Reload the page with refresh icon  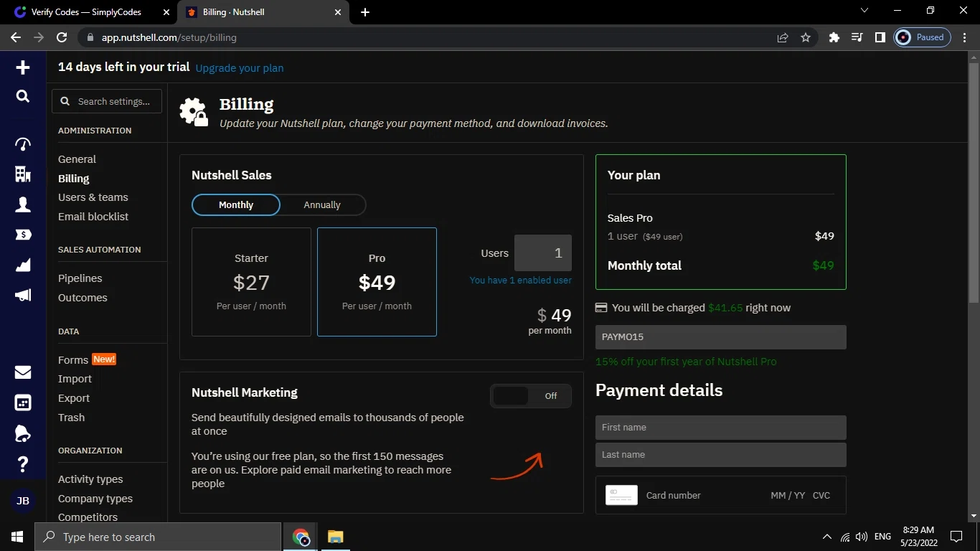(x=62, y=37)
